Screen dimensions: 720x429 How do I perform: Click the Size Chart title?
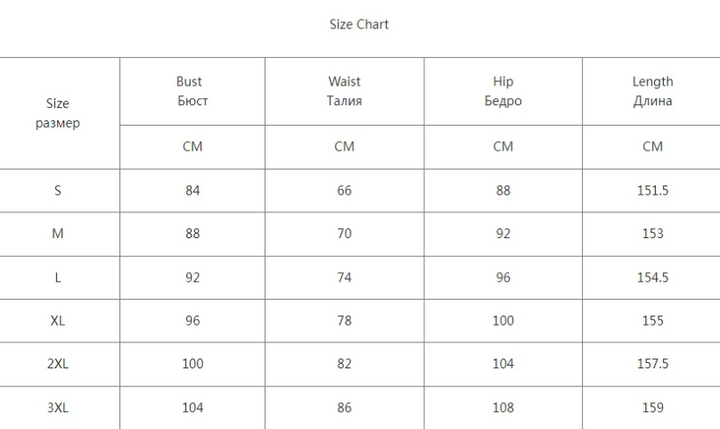click(x=359, y=24)
